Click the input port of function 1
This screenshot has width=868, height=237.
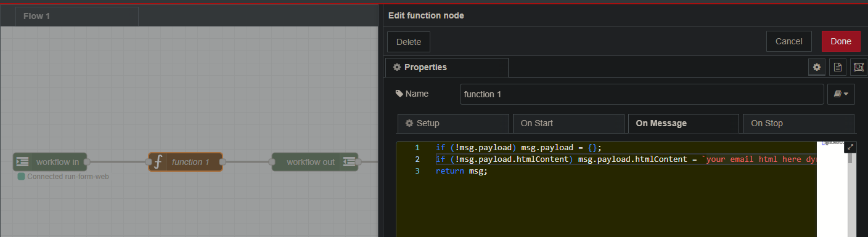click(149, 162)
